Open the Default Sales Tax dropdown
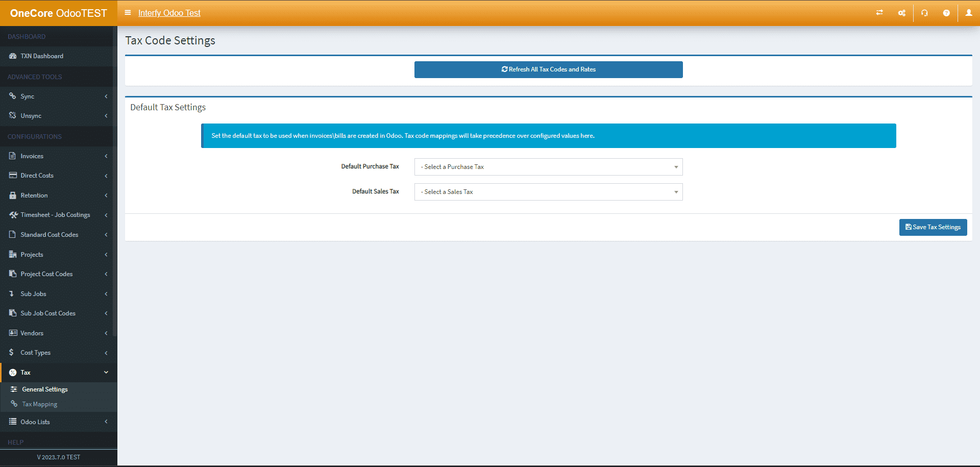 click(x=548, y=192)
